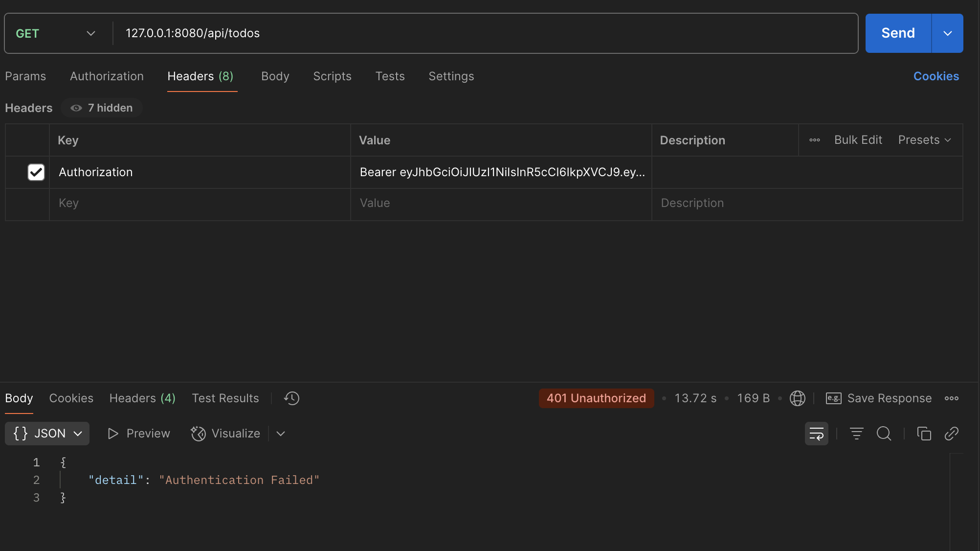Open search in the response body
Screen dimensions: 980x551
pos(884,434)
